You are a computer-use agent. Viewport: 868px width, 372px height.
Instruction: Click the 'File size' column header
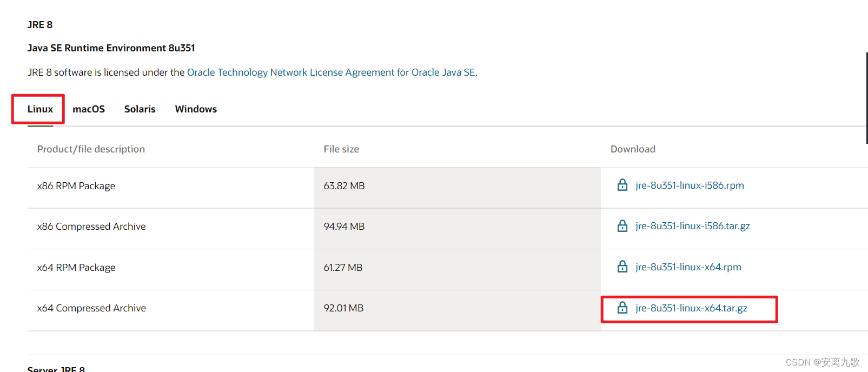[341, 149]
